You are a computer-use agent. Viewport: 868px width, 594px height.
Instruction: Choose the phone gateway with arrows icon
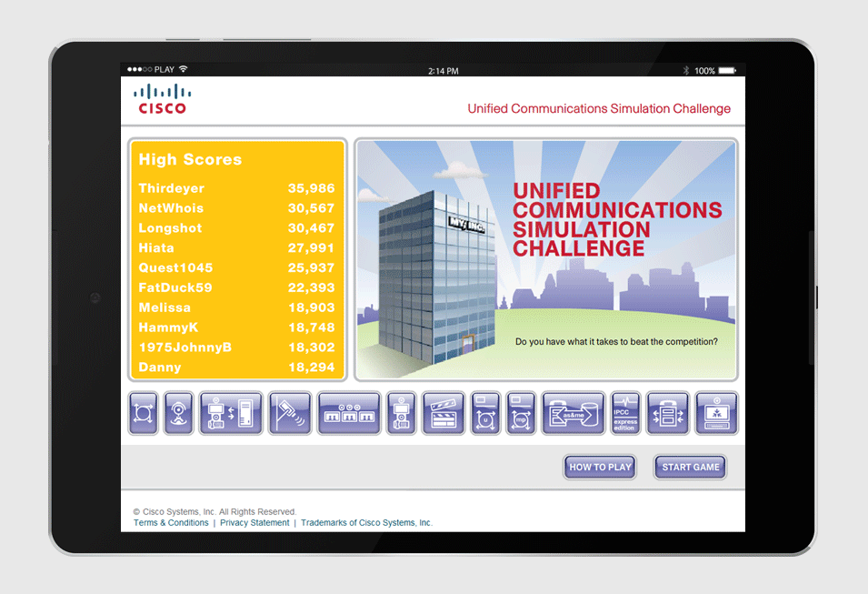tap(668, 413)
